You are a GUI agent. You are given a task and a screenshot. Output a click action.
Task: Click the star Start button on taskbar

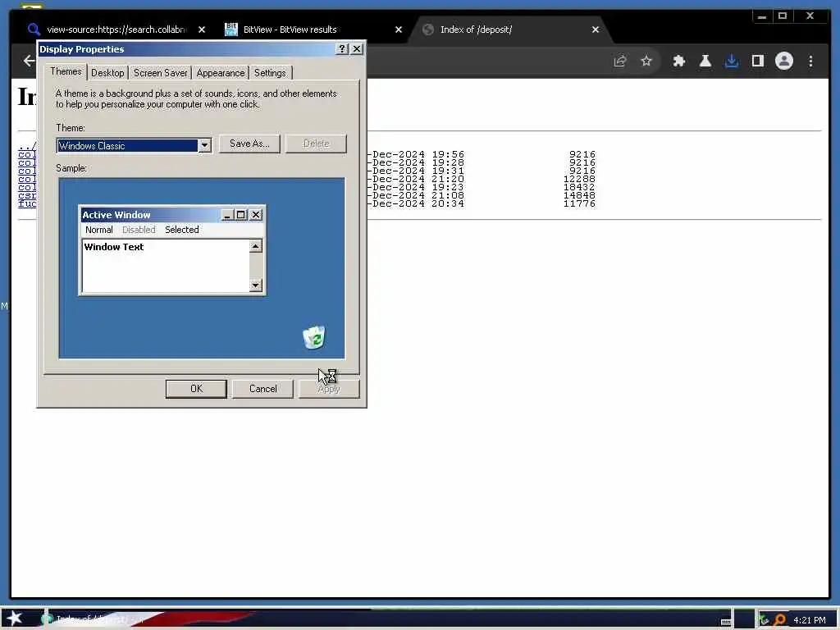coord(15,619)
